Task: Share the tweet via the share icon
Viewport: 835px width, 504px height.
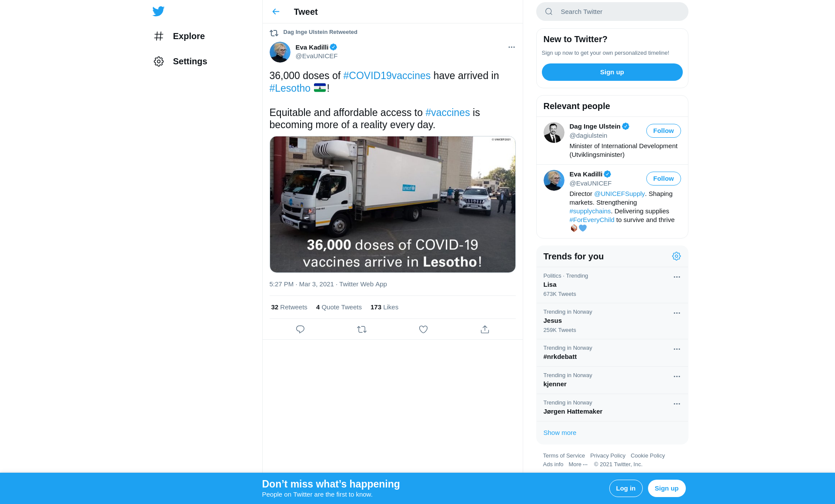Action: (x=485, y=329)
